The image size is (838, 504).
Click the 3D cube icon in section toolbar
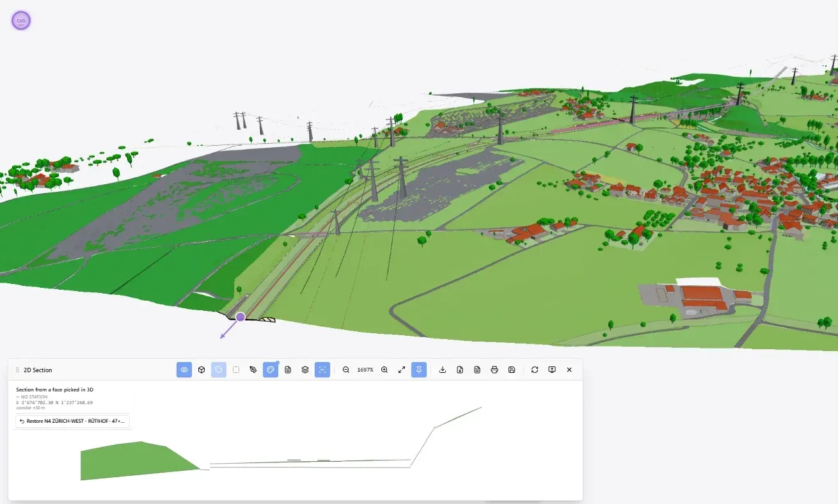tap(202, 370)
